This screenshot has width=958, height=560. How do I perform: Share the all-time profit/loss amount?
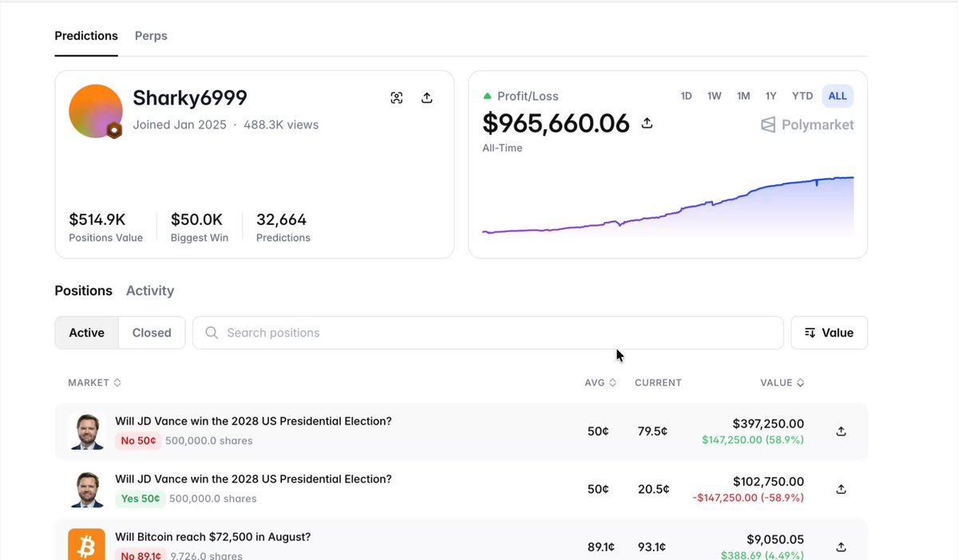pyautogui.click(x=647, y=123)
